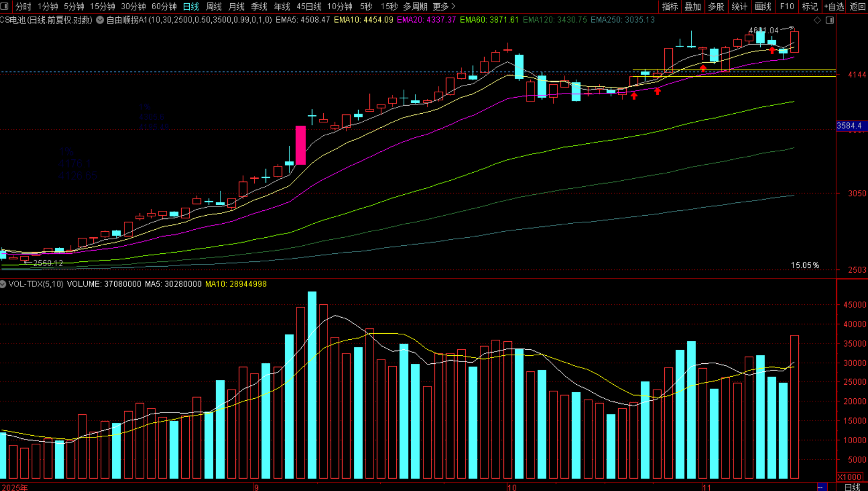Click the 叠加 overlay button
Screen dimensions: 868x491
point(693,6)
